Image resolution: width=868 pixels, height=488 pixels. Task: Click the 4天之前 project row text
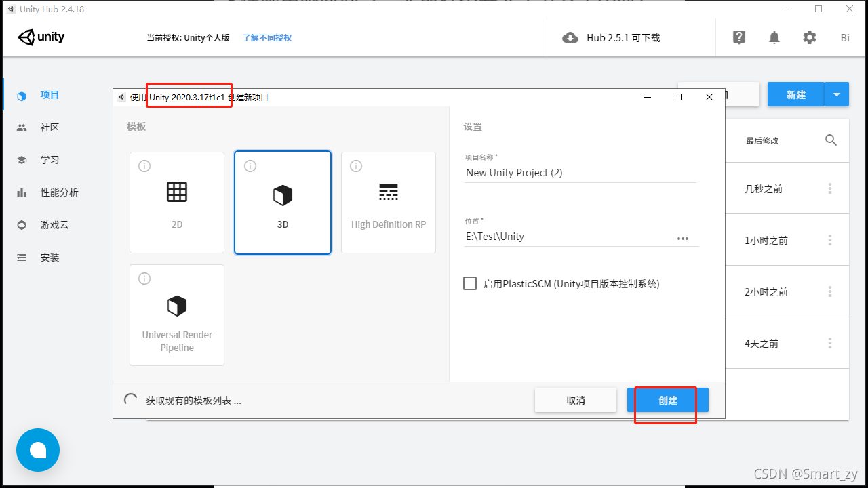pos(762,344)
